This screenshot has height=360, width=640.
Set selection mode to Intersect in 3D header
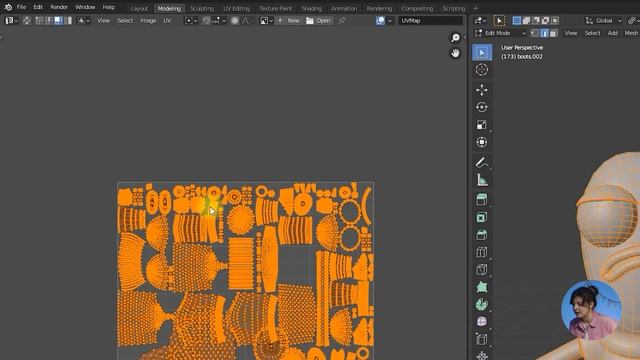[554, 20]
